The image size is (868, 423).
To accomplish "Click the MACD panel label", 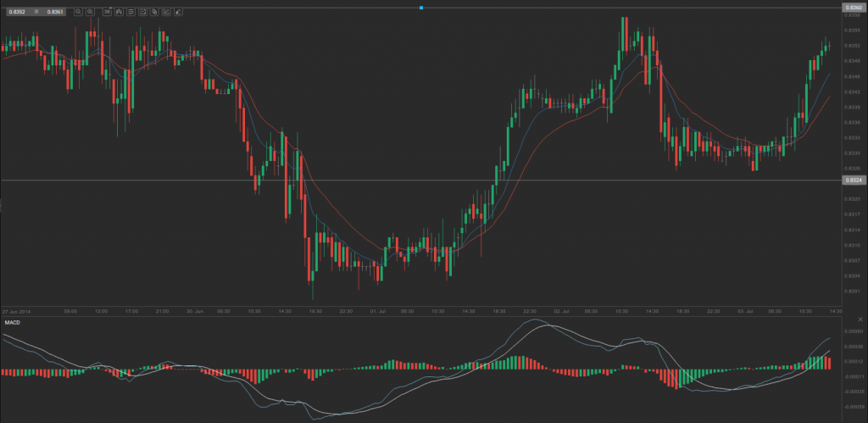I will (13, 323).
